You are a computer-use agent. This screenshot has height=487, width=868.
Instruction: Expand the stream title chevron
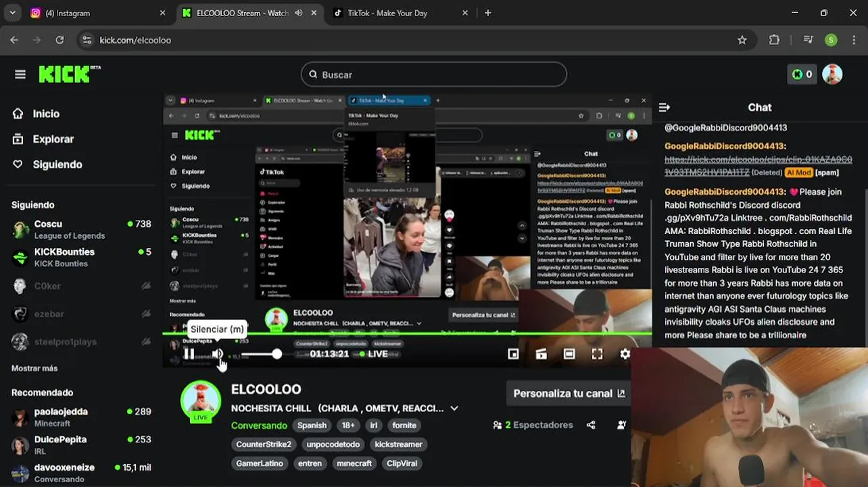(x=454, y=409)
